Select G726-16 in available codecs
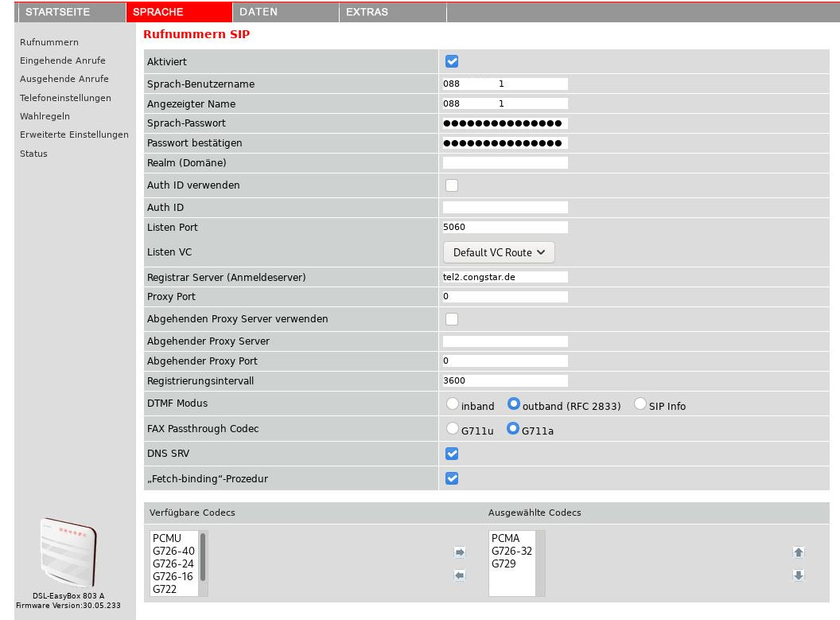840x620 pixels. click(x=174, y=576)
